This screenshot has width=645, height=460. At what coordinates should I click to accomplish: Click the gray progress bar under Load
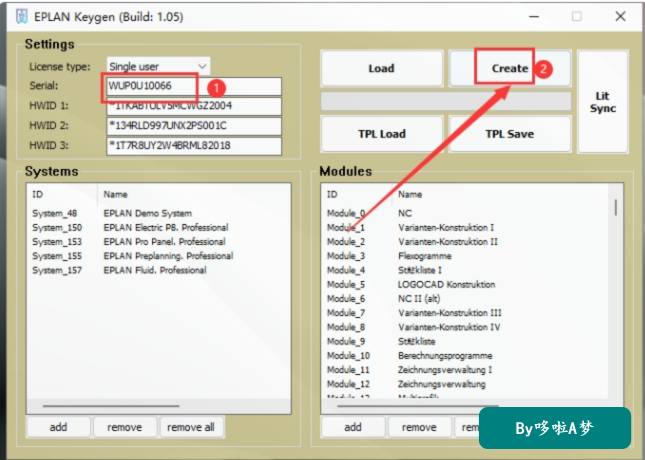tap(446, 101)
